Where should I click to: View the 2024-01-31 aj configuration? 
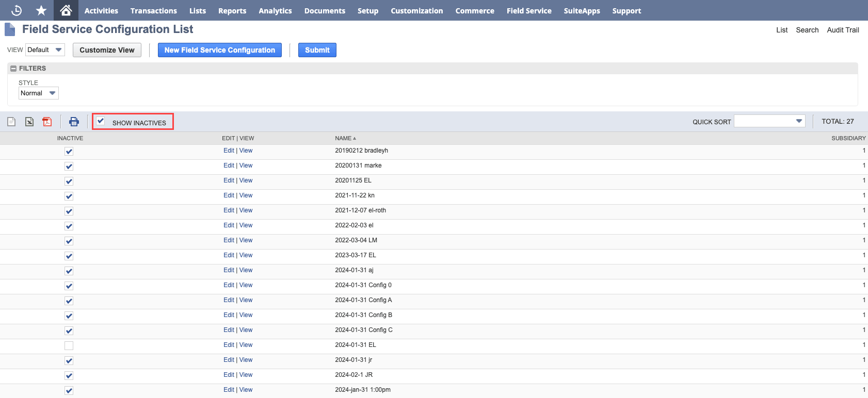click(x=246, y=270)
